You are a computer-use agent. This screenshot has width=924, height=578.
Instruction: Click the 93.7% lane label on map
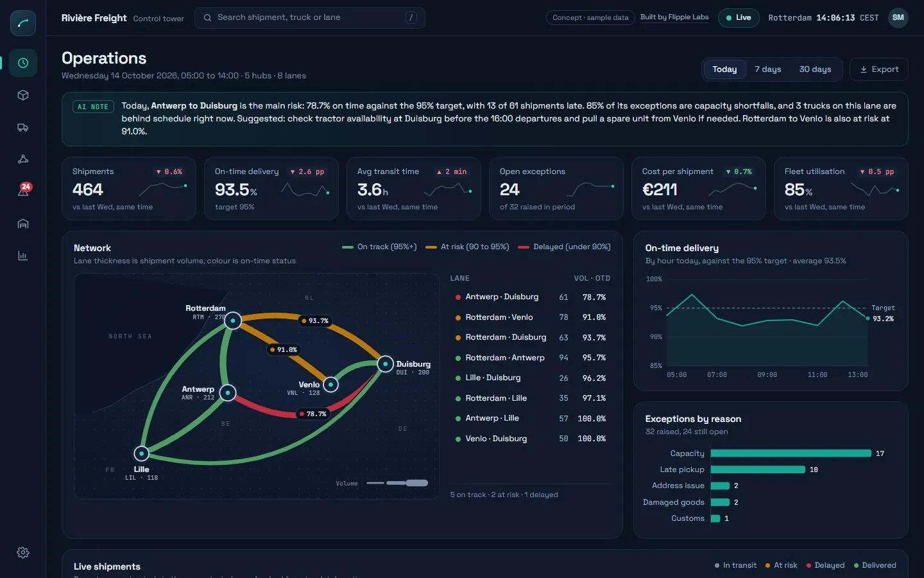(315, 320)
